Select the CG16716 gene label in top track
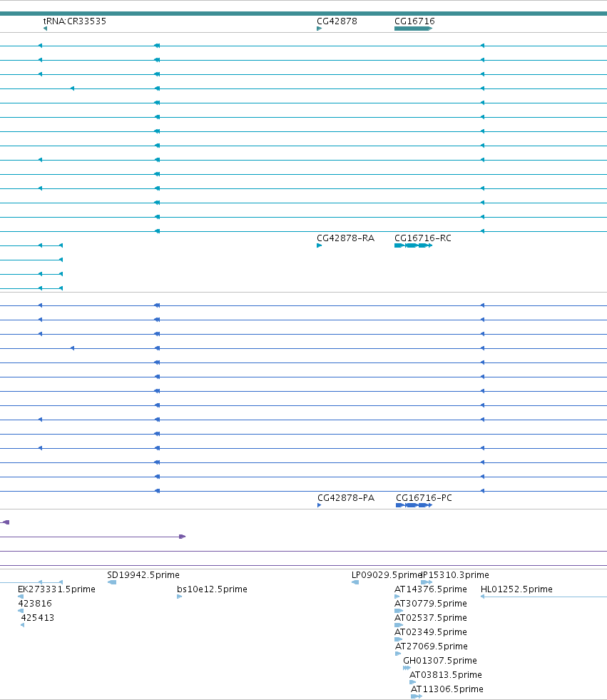Screen dimensions: 607x700 tap(414, 21)
